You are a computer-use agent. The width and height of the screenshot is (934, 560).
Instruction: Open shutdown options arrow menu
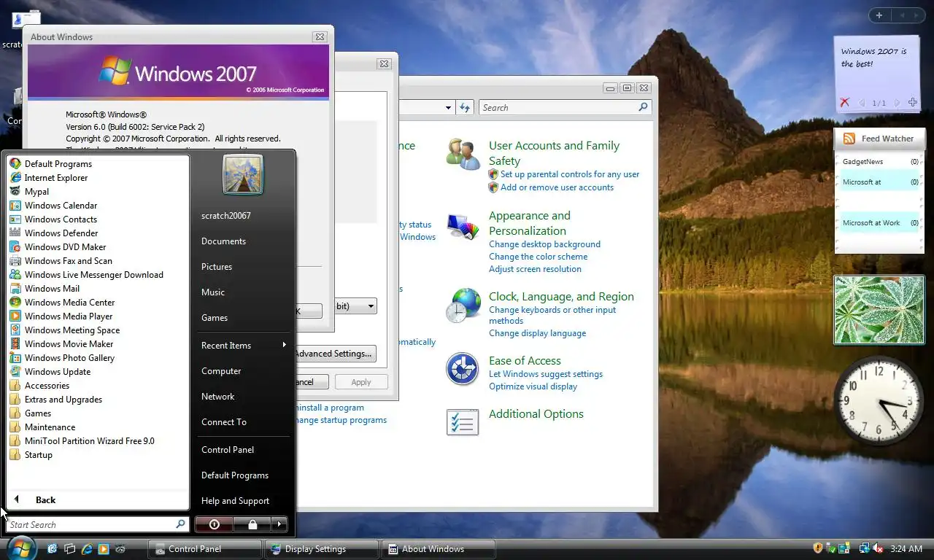279,524
